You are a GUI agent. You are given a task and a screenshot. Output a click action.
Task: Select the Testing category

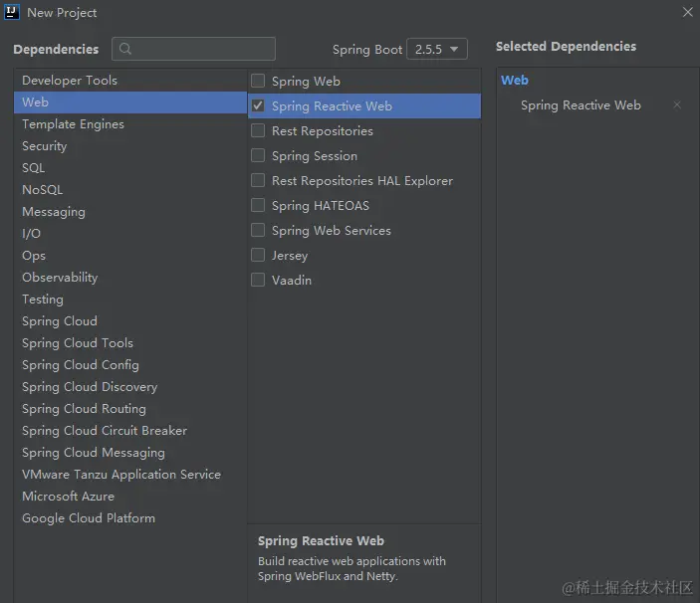tap(130, 299)
